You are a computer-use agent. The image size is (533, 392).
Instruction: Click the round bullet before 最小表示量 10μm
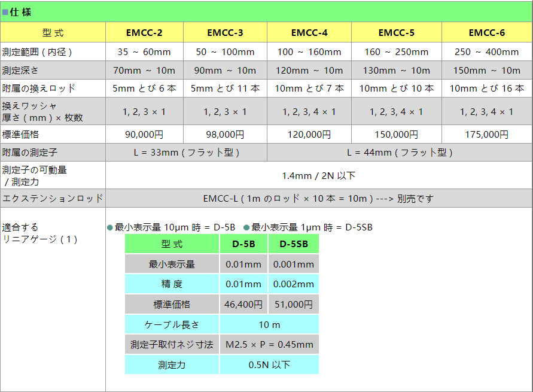110,227
